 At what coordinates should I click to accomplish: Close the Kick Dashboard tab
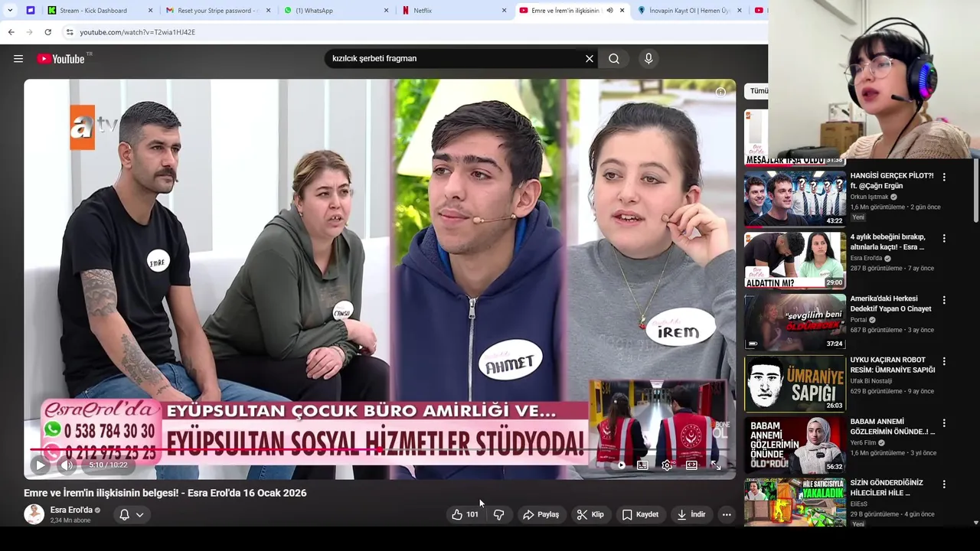coord(150,11)
